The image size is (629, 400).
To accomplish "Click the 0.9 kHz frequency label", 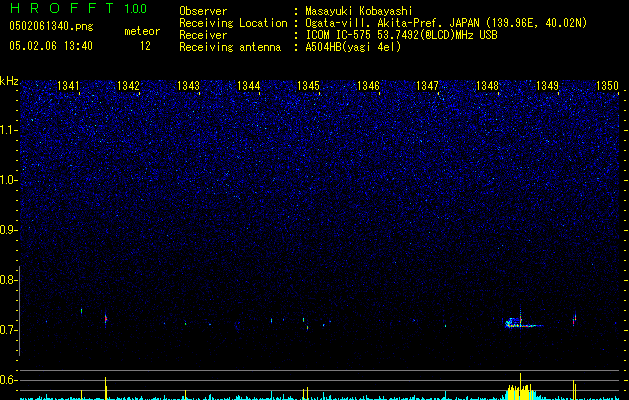I will (x=8, y=230).
